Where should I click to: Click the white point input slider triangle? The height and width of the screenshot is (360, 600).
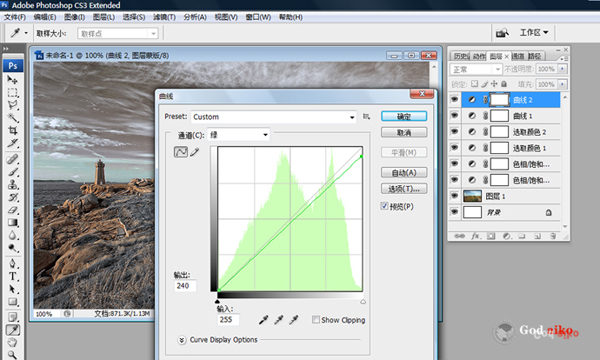click(363, 302)
